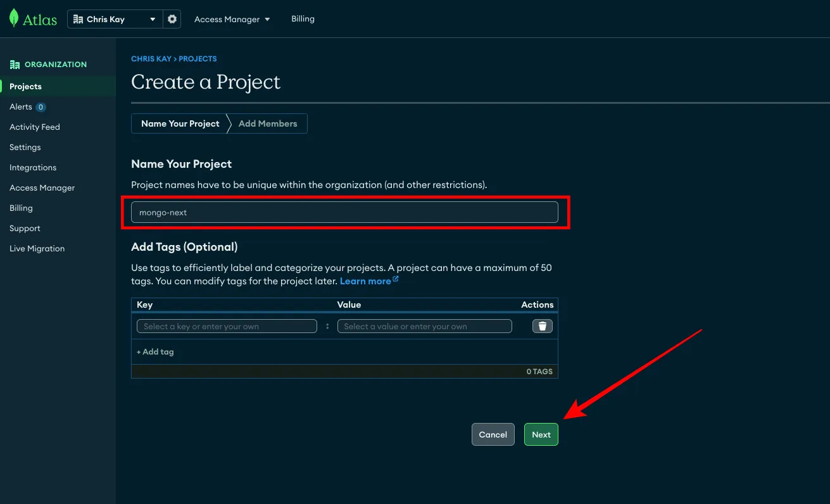The image size is (830, 504).
Task: Click the external link icon after Learn more
Action: (396, 279)
